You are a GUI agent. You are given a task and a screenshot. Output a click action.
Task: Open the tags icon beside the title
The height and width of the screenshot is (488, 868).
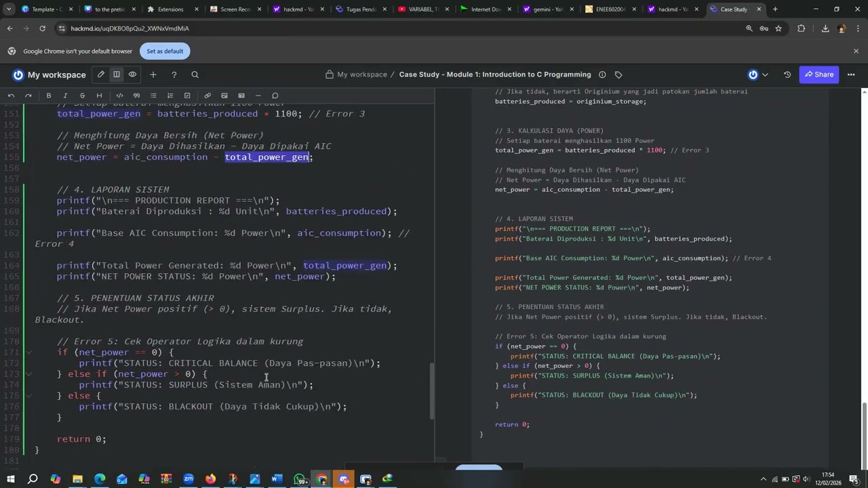(618, 75)
